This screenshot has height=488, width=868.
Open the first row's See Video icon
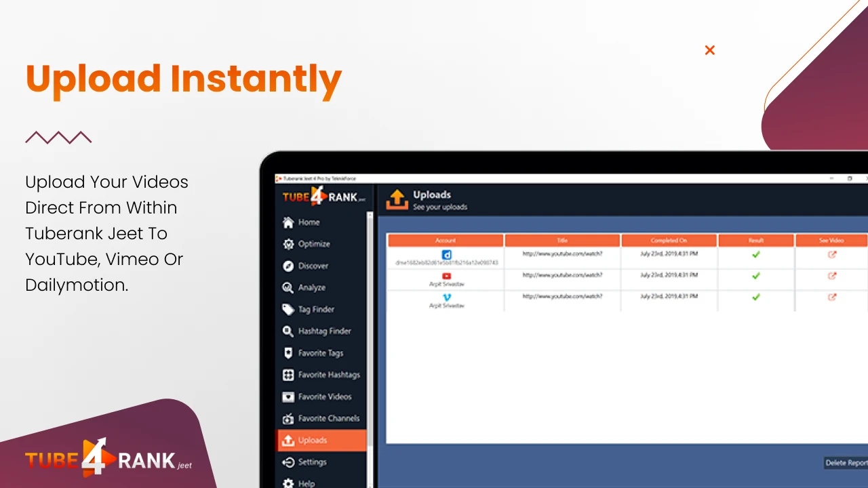point(832,255)
